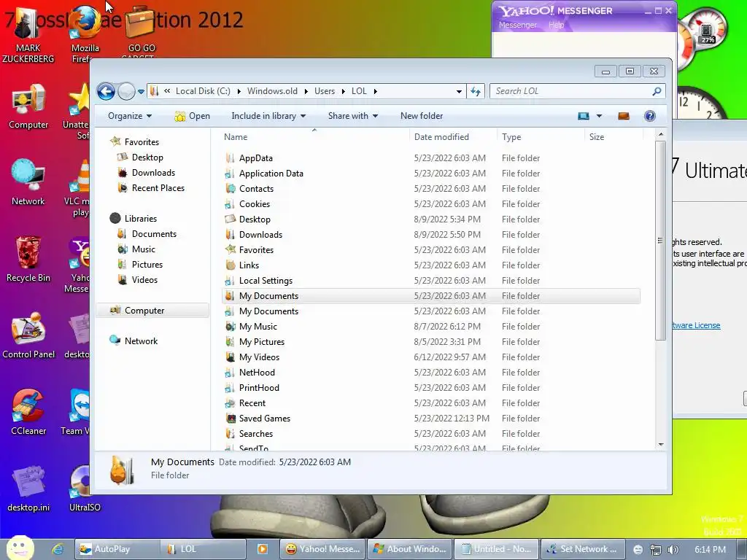Select the My Music folder icon

click(x=230, y=326)
